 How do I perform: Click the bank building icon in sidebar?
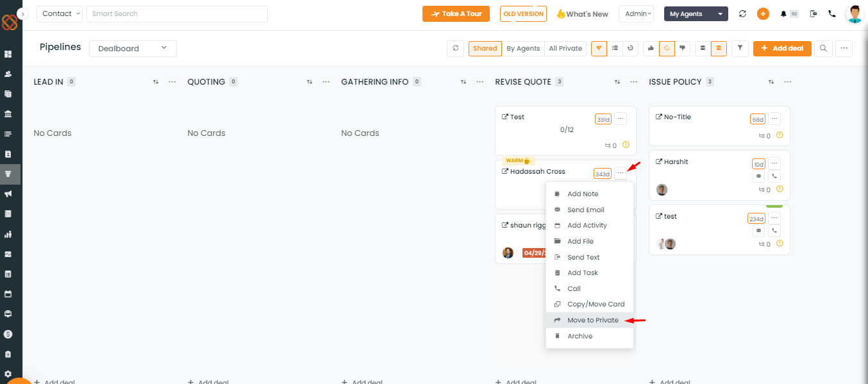8,114
